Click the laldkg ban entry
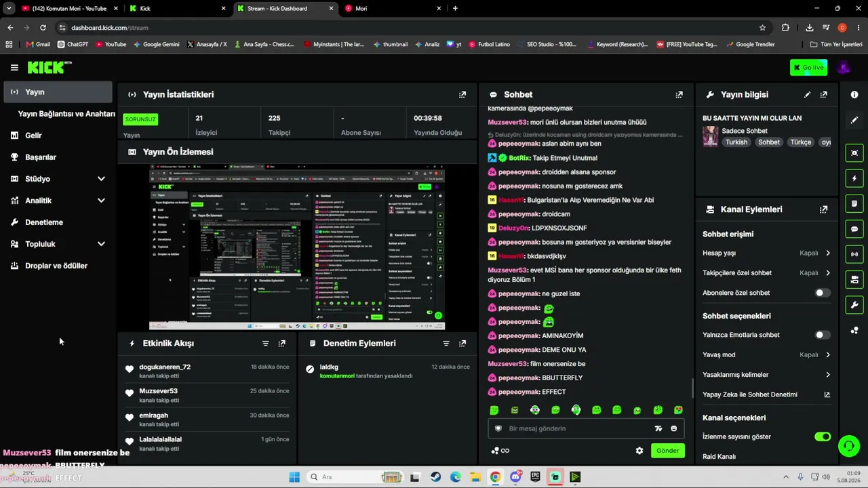 coord(388,371)
